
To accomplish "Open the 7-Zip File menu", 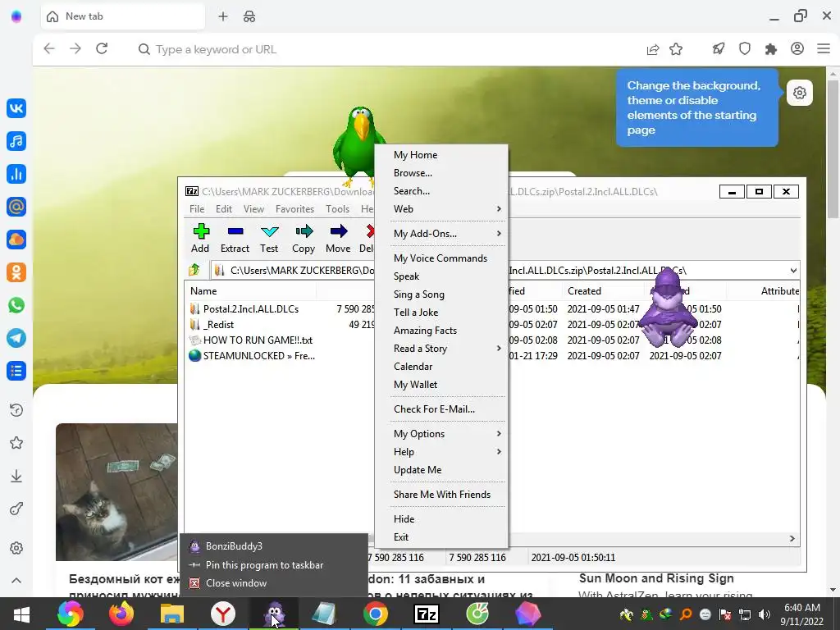I will [x=197, y=209].
